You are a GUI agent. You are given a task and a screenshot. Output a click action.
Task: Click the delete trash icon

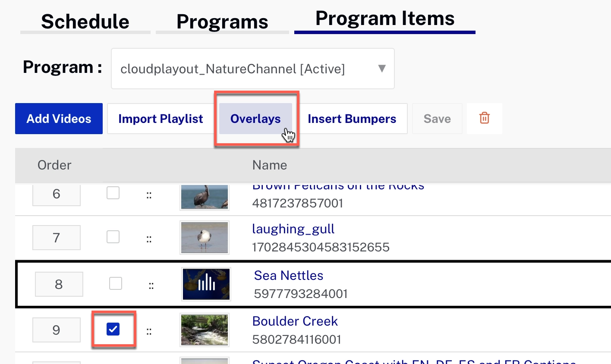click(x=484, y=118)
